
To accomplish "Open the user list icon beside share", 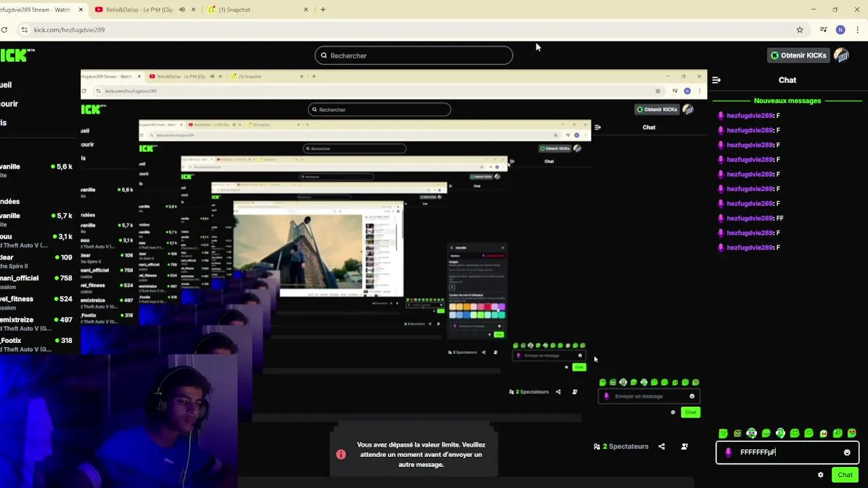I will pyautogui.click(x=684, y=447).
